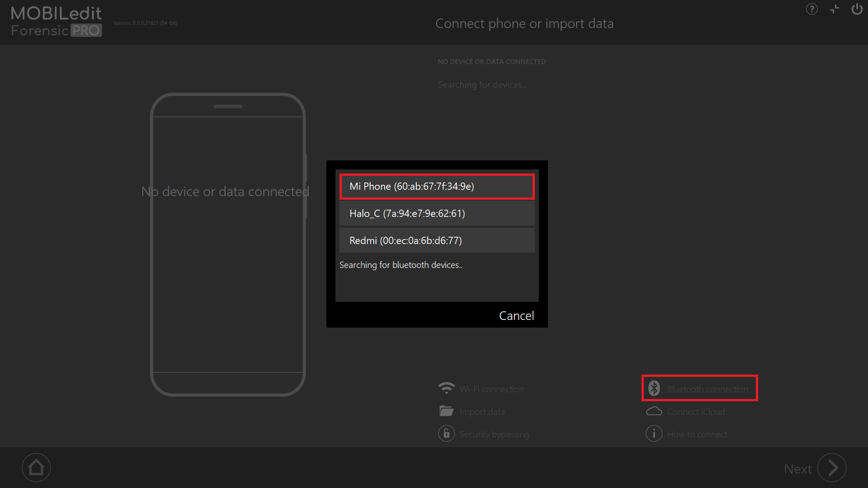Screen dimensions: 868x488
Task: Click the Import data folder icon
Action: coord(446,411)
